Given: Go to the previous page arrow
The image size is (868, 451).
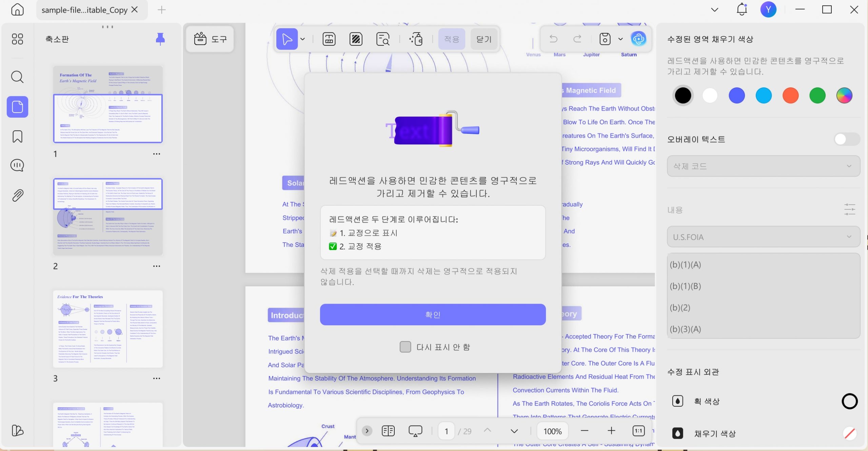Looking at the screenshot, I should coord(488,431).
